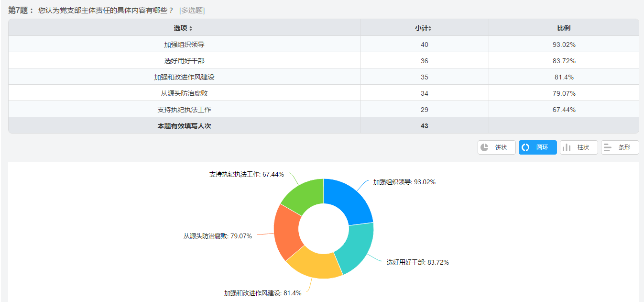The height and width of the screenshot is (302, 644).
Task: Click the [多选题] tag next to question
Action: [x=192, y=10]
